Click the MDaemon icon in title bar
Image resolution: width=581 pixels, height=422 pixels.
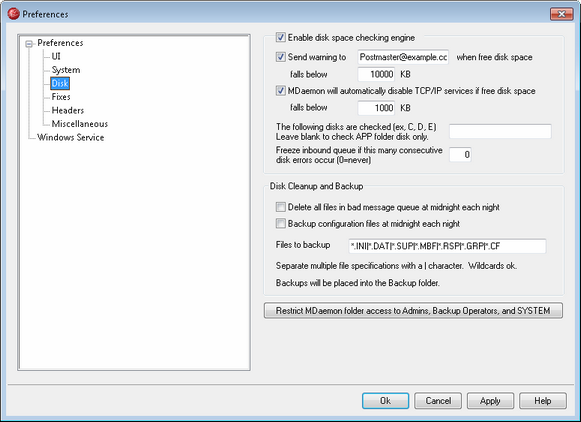click(x=13, y=14)
